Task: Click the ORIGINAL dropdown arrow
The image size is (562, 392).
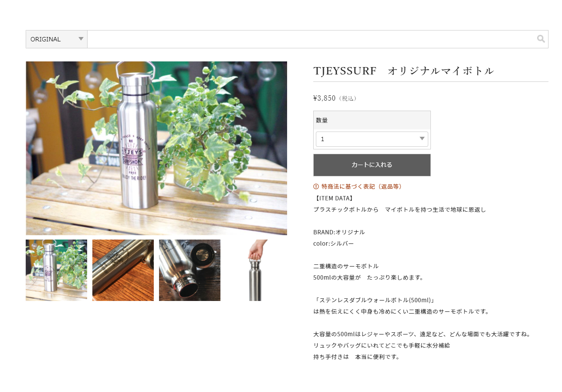Action: click(81, 39)
